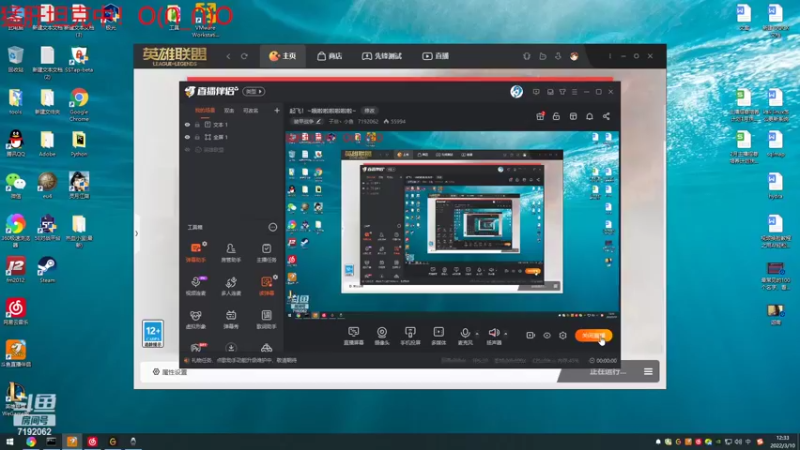This screenshot has height=450, width=800.
Task: Switch to the third scene tab
Action: click(x=250, y=110)
